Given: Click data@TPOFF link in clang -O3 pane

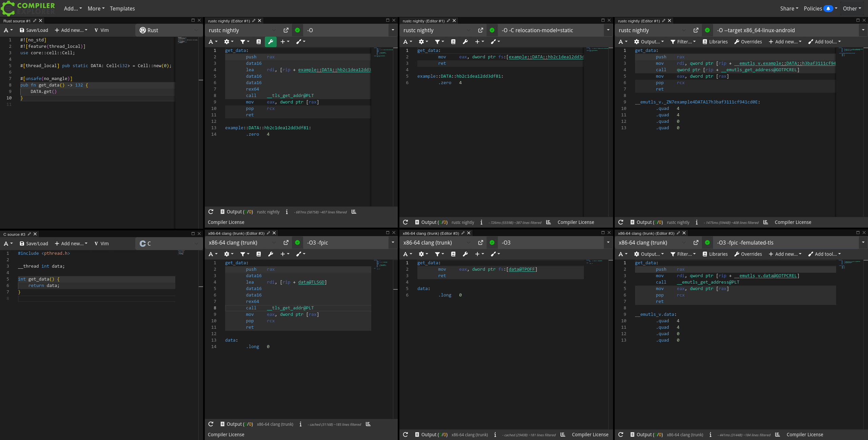Looking at the screenshot, I should coord(521,269).
